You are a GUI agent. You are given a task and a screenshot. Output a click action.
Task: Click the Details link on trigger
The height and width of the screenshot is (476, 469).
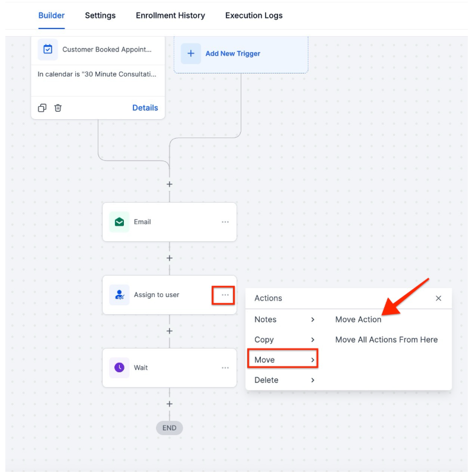click(145, 108)
